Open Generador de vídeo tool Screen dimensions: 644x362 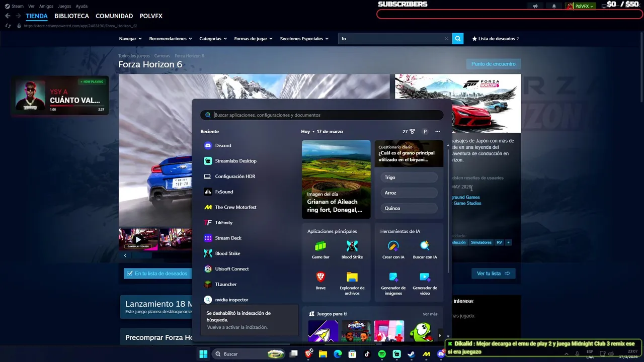pos(425,283)
